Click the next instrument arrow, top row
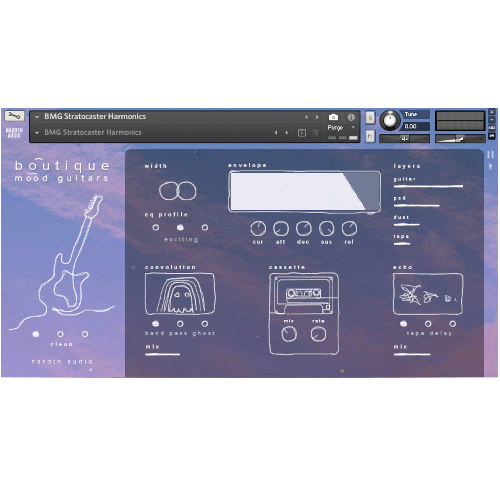The width and height of the screenshot is (500, 500). [317, 117]
